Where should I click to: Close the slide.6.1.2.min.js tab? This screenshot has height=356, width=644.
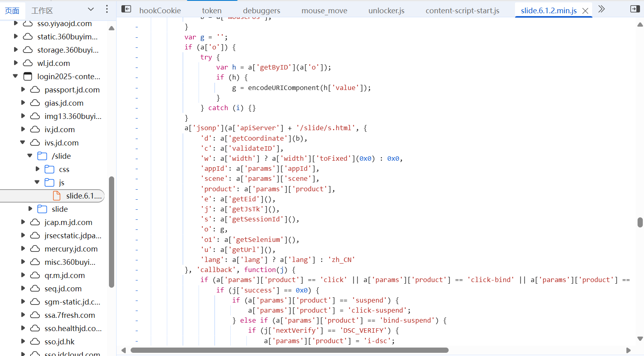pos(585,11)
